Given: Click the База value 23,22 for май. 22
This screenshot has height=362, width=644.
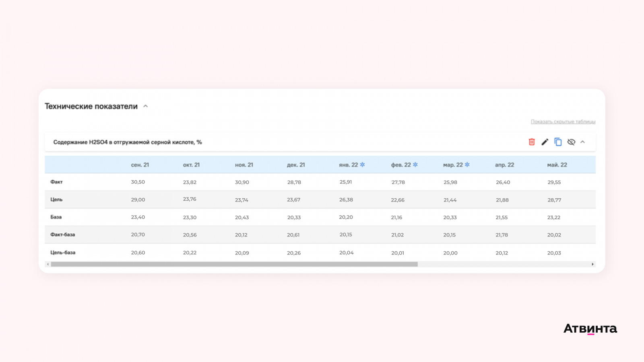Looking at the screenshot, I should tap(554, 217).
